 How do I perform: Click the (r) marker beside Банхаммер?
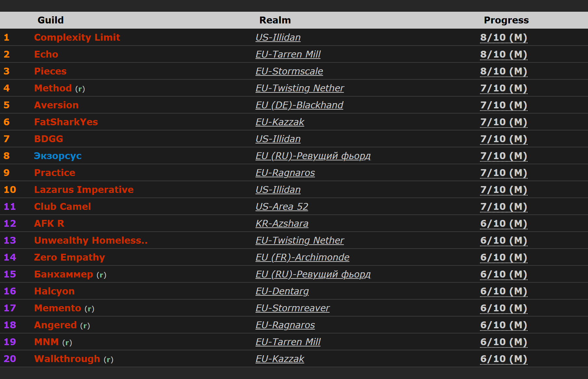pyautogui.click(x=101, y=275)
